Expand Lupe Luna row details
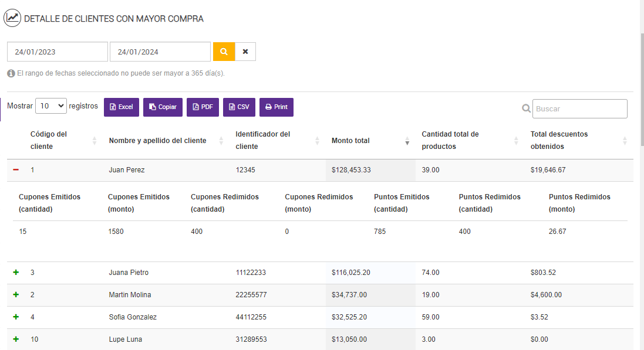The image size is (644, 350). pyautogui.click(x=16, y=339)
